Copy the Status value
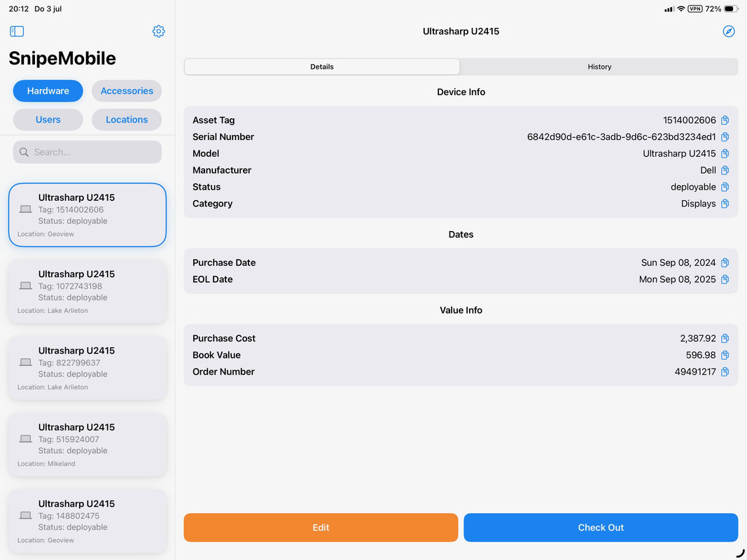This screenshot has height=560, width=747. [x=725, y=187]
